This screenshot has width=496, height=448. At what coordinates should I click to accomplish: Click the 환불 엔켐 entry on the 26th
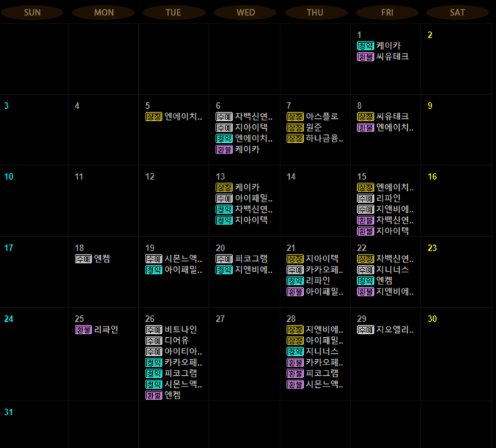(163, 395)
